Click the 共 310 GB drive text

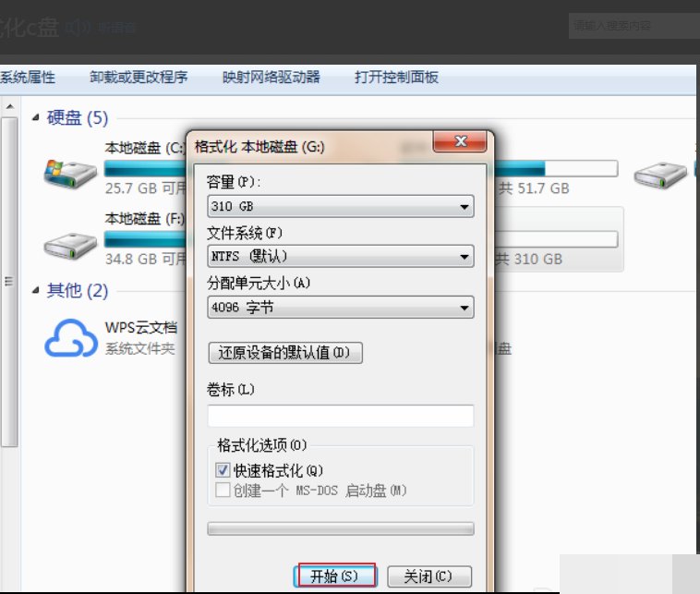point(529,259)
